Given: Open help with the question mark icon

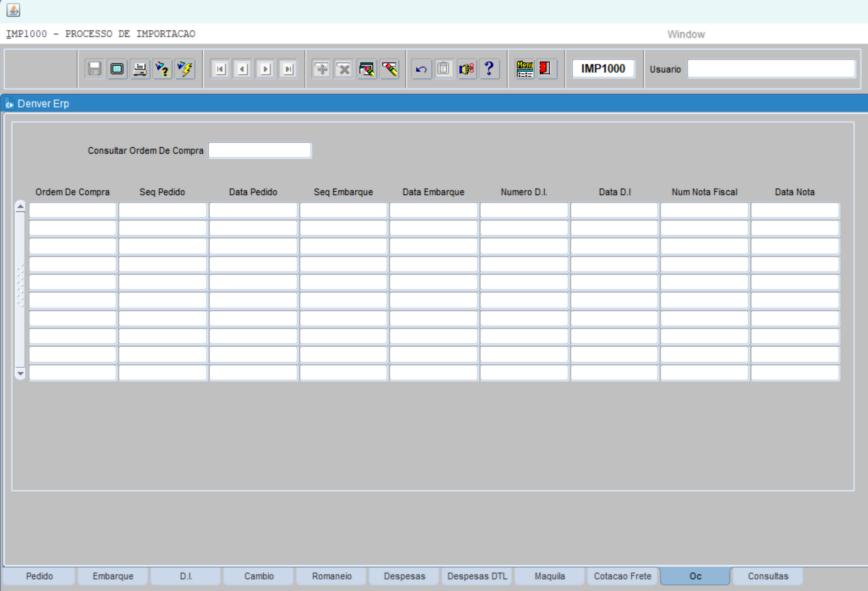Looking at the screenshot, I should tap(489, 69).
